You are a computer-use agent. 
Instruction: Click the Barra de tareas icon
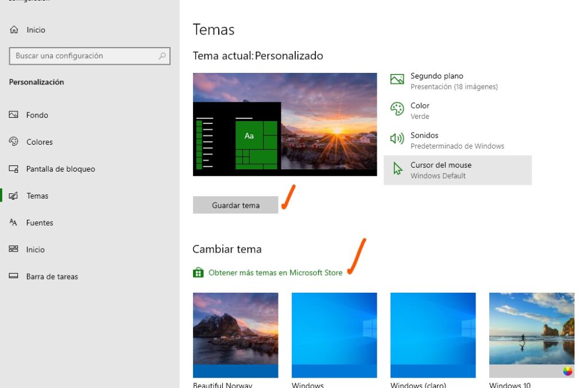pos(14,276)
